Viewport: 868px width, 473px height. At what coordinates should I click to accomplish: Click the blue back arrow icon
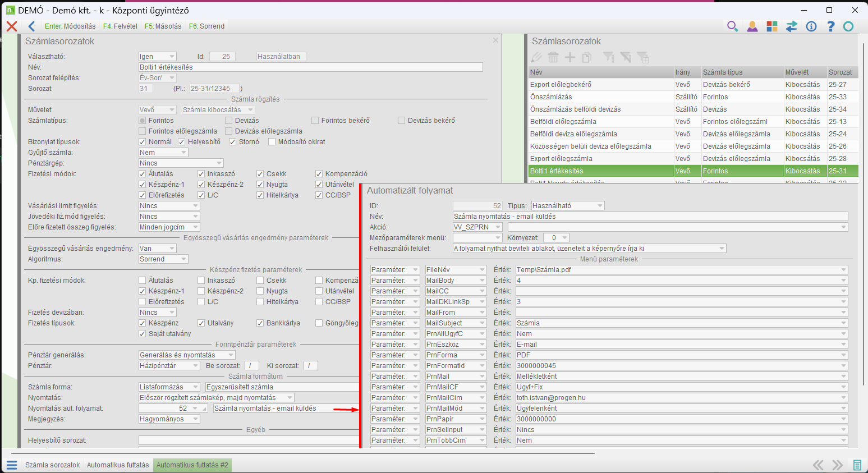31,26
